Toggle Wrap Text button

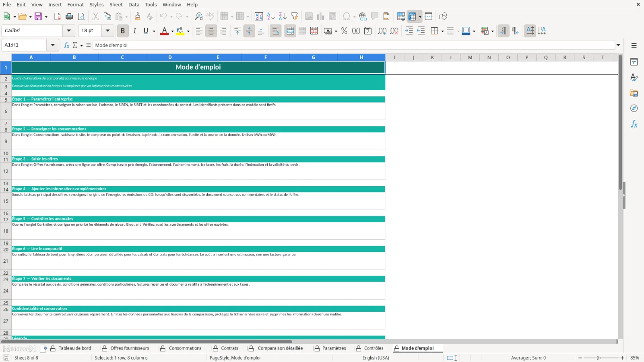click(x=276, y=31)
